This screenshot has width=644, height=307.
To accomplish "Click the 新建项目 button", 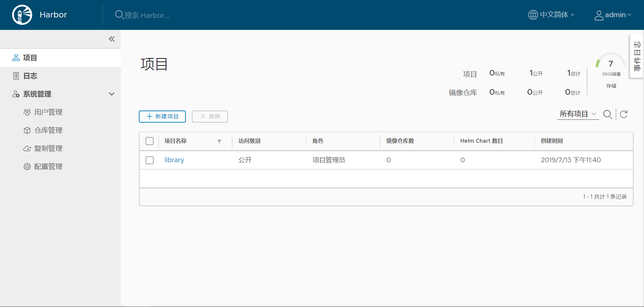I will click(x=162, y=117).
